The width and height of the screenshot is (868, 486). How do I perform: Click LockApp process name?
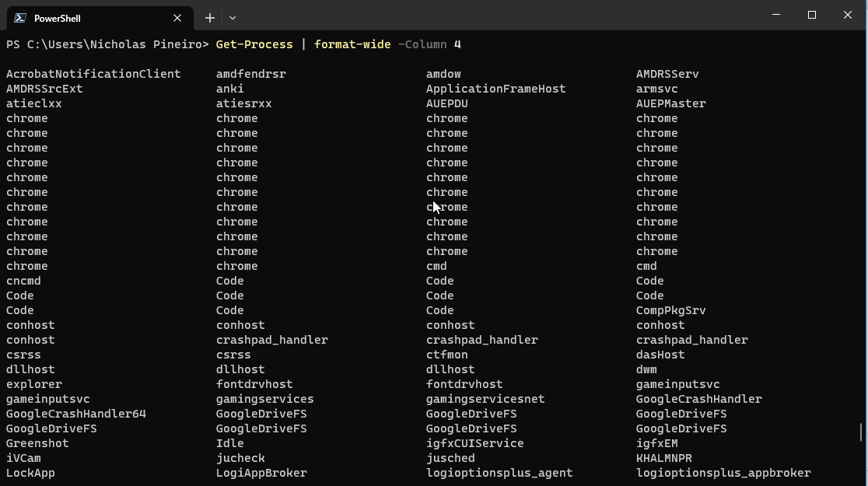tap(30, 474)
